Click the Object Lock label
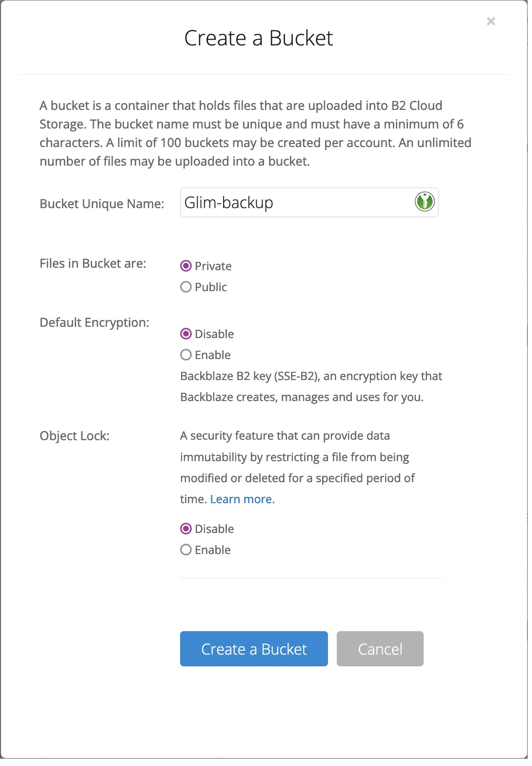The image size is (532, 766). (x=74, y=435)
